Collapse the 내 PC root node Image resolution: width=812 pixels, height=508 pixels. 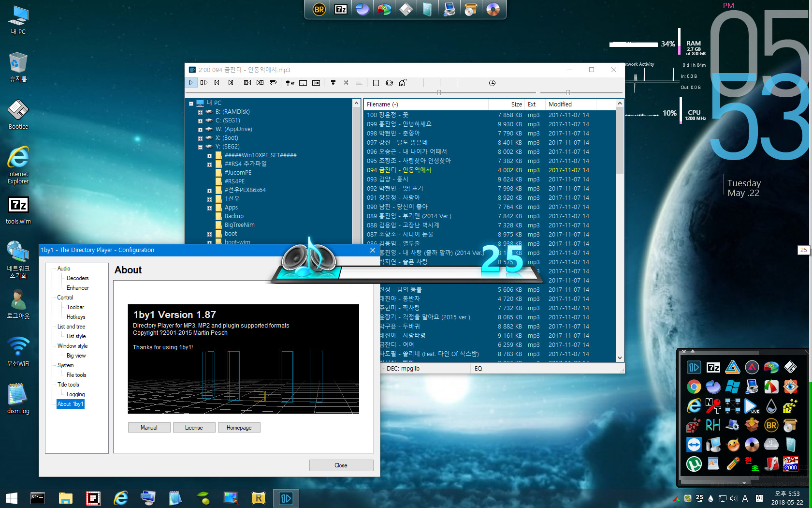[191, 104]
